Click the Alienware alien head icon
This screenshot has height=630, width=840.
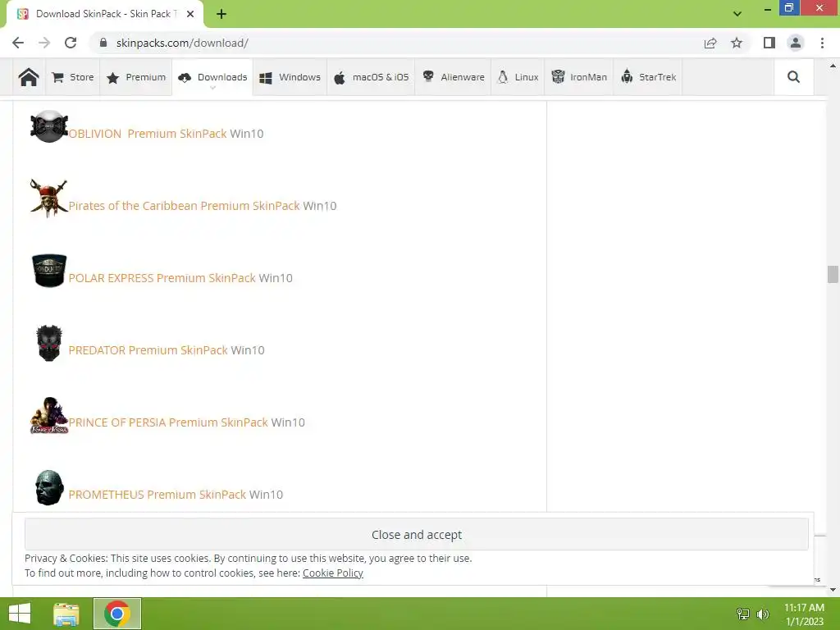[x=428, y=76]
